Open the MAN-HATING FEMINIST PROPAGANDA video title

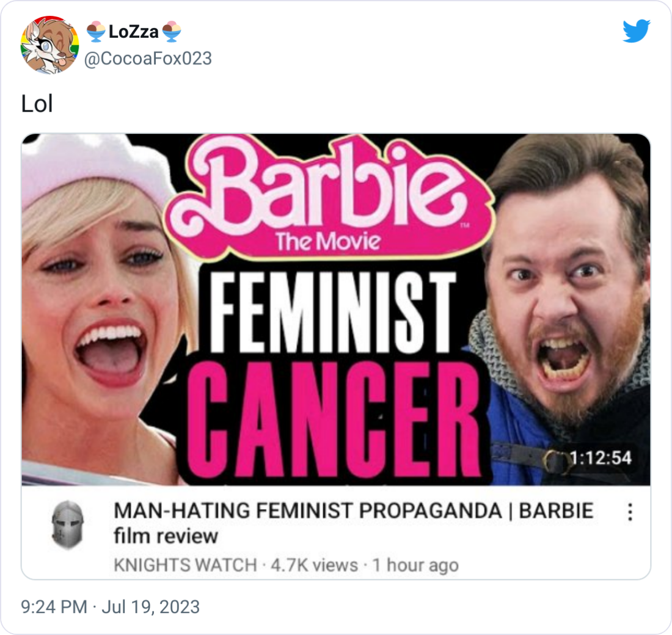[354, 523]
